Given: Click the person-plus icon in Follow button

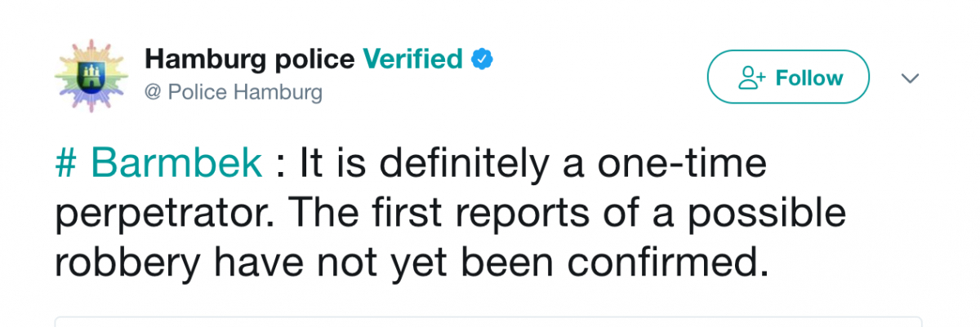Looking at the screenshot, I should click(751, 77).
